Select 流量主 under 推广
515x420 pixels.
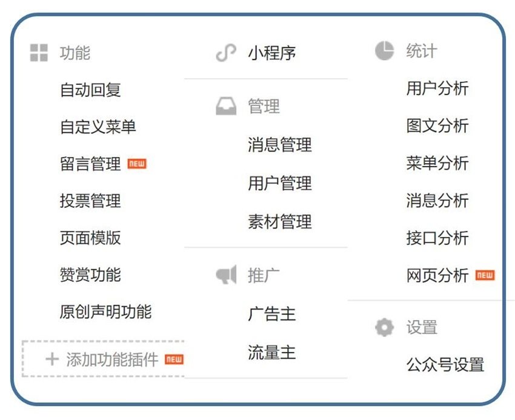[x=272, y=352]
